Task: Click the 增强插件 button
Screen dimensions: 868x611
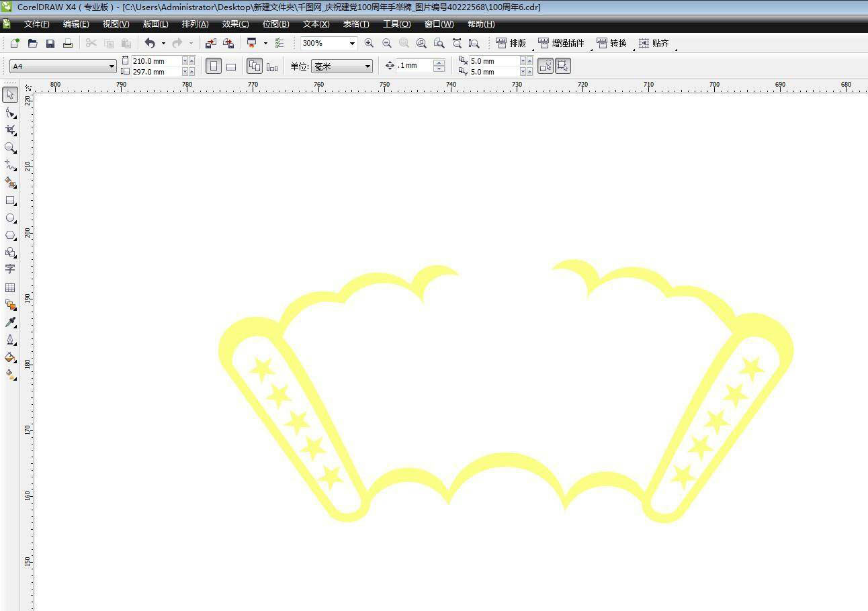Action: (562, 43)
